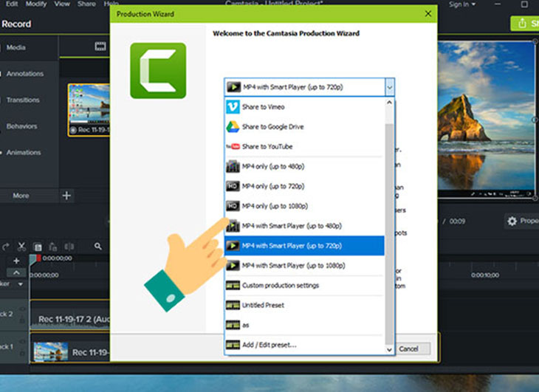Collapse the marker track chevron
539x392 pixels.
[x=16, y=273]
